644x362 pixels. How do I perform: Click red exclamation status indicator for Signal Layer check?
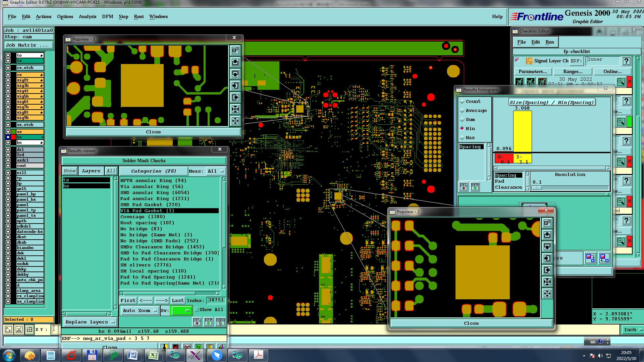click(630, 81)
